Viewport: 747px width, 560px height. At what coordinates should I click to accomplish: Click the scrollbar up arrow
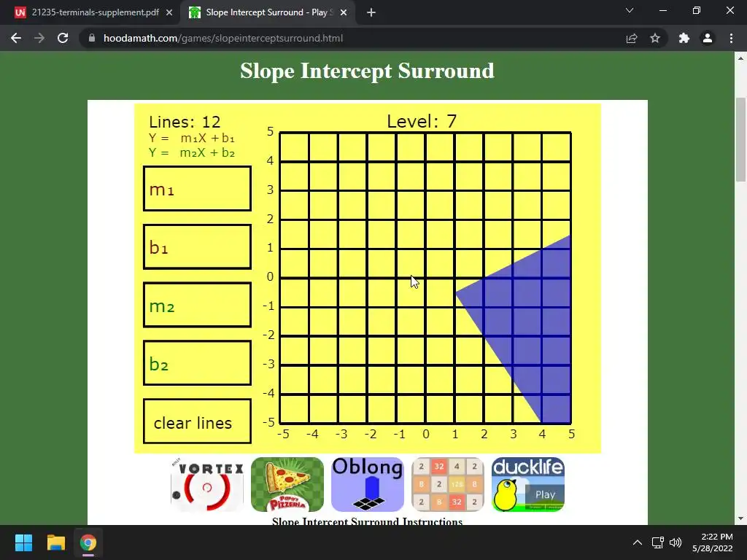tap(740, 58)
